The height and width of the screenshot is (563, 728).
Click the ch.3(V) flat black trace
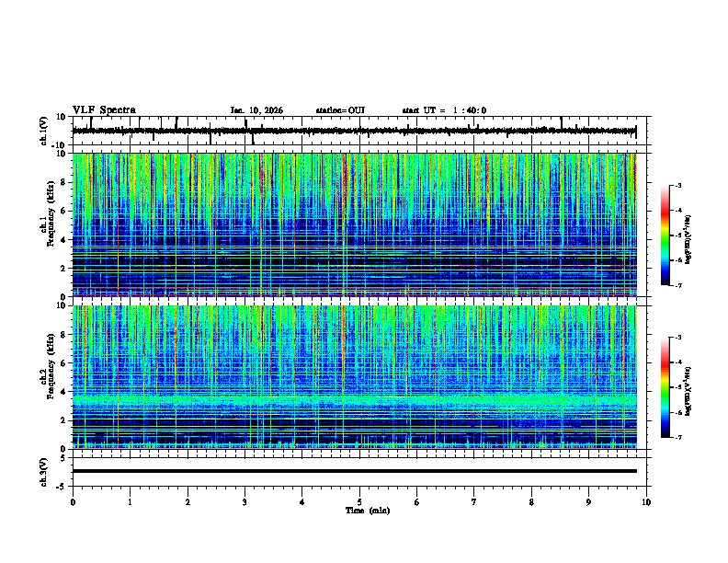(x=354, y=471)
